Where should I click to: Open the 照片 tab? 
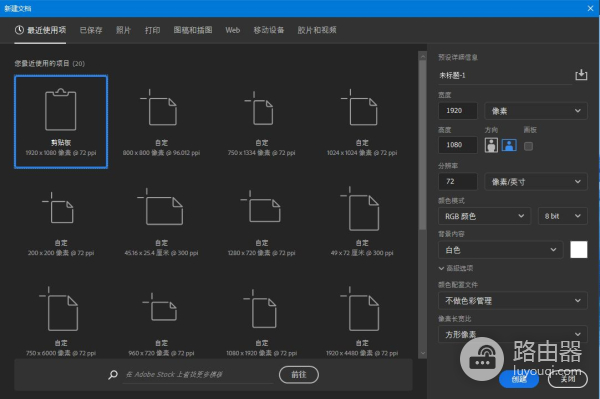[x=123, y=30]
